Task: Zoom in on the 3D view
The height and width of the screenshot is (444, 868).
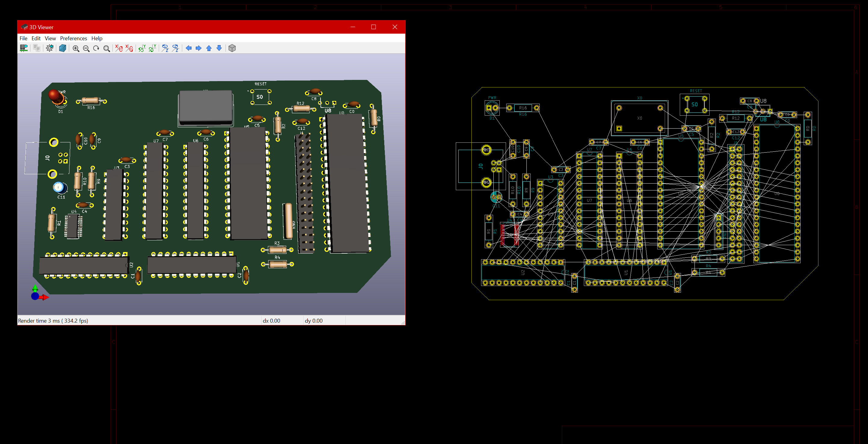Action: [x=76, y=48]
